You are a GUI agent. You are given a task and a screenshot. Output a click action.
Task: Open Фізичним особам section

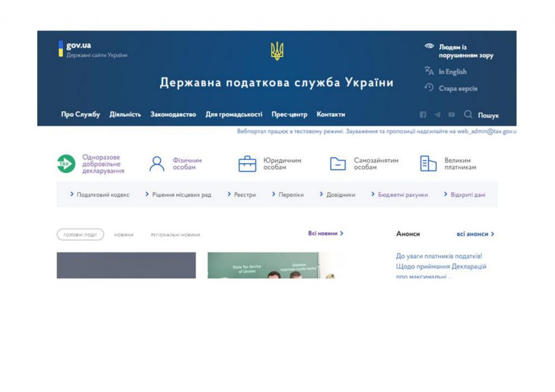tap(187, 164)
